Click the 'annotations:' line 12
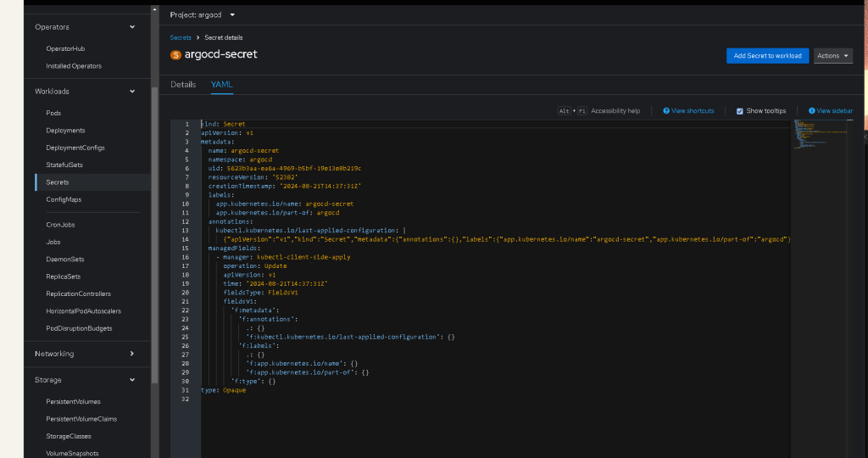The image size is (868, 458). (x=231, y=221)
